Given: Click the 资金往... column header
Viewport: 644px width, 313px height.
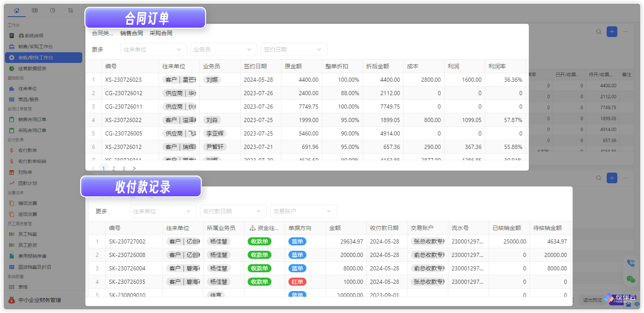Looking at the screenshot, I should coord(264,228).
